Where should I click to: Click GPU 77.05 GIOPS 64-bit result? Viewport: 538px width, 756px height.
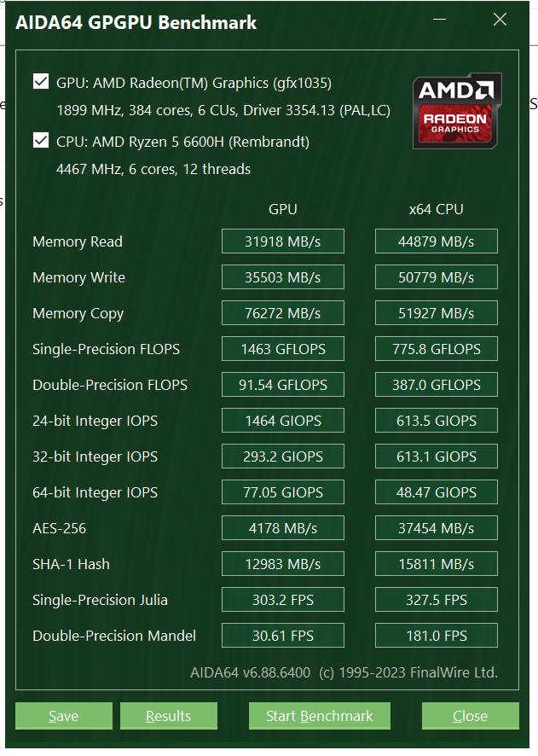coord(283,492)
